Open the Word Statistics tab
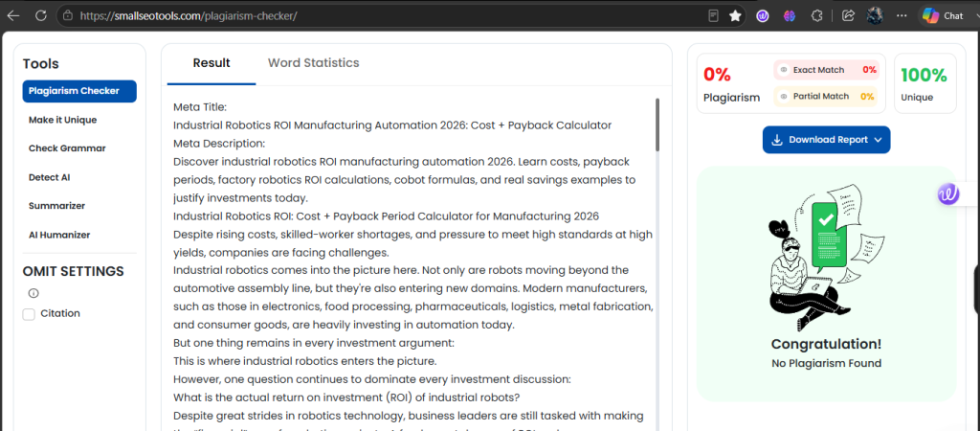The height and width of the screenshot is (431, 980). (x=313, y=63)
